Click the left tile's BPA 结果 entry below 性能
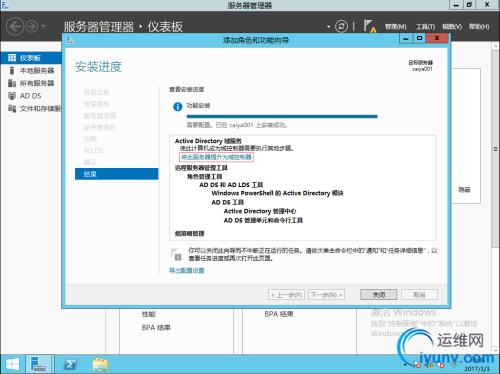This screenshot has width=500, height=374. coord(156,328)
